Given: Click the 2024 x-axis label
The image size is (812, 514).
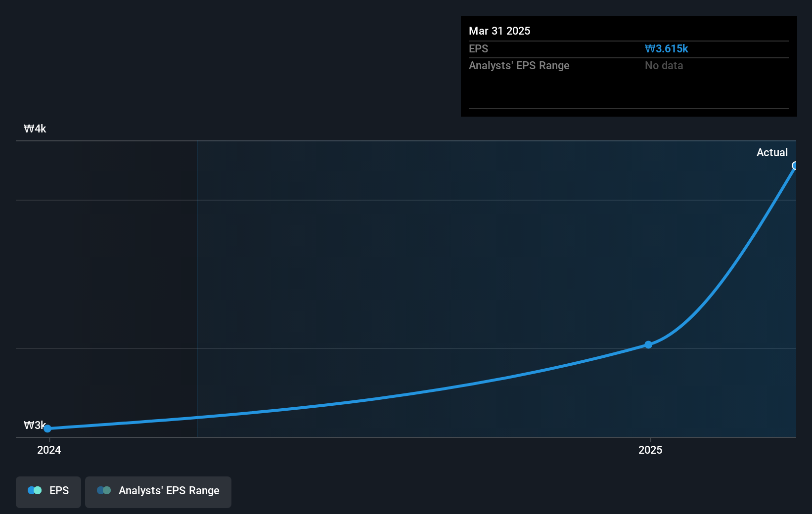Looking at the screenshot, I should 49,450.
